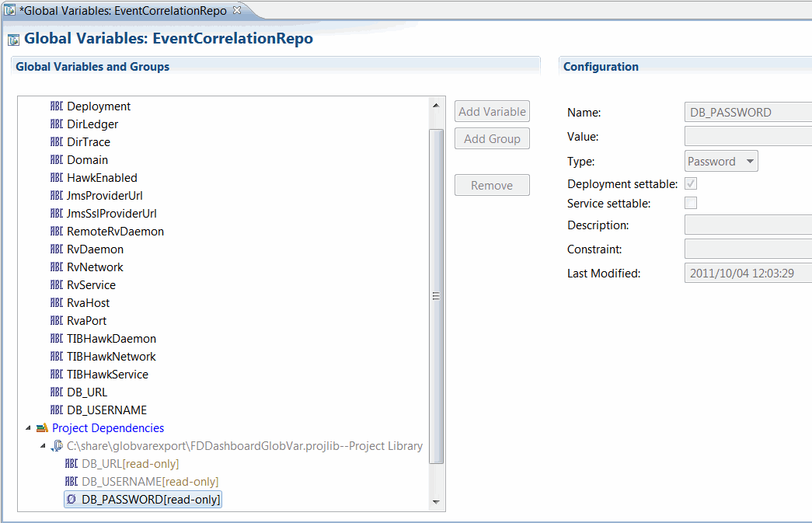
Task: Click the ABC icon beside DB_USERNAME read-only
Action: coord(71,481)
